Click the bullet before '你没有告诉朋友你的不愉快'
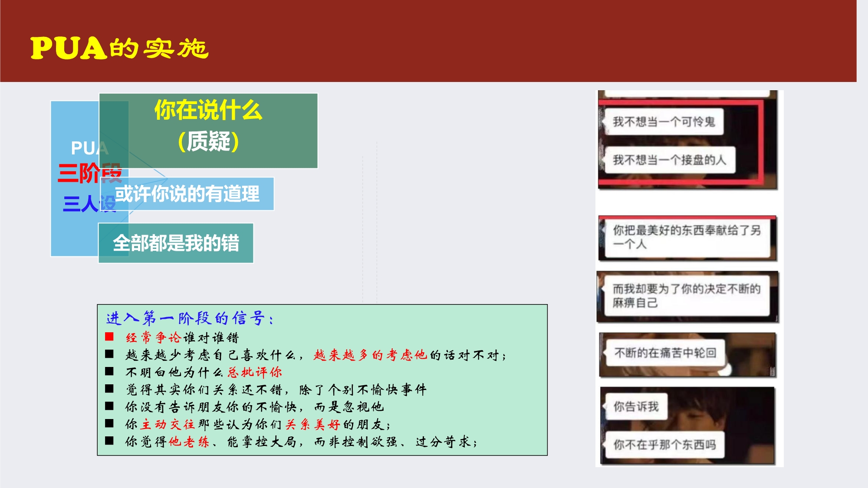The height and width of the screenshot is (488, 868). coord(109,406)
